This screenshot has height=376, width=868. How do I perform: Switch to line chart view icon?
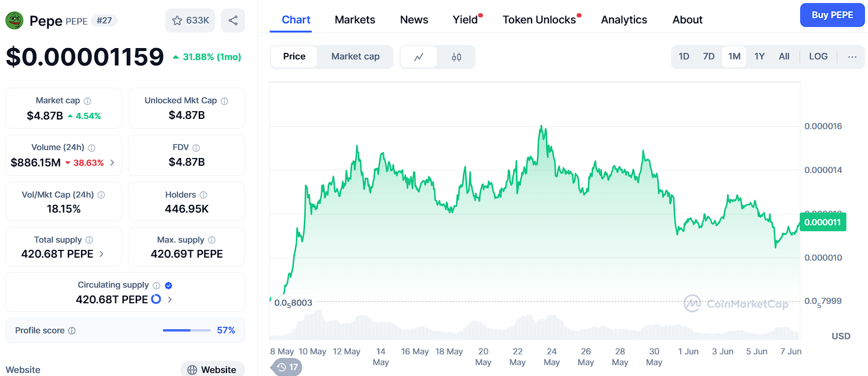tap(419, 57)
